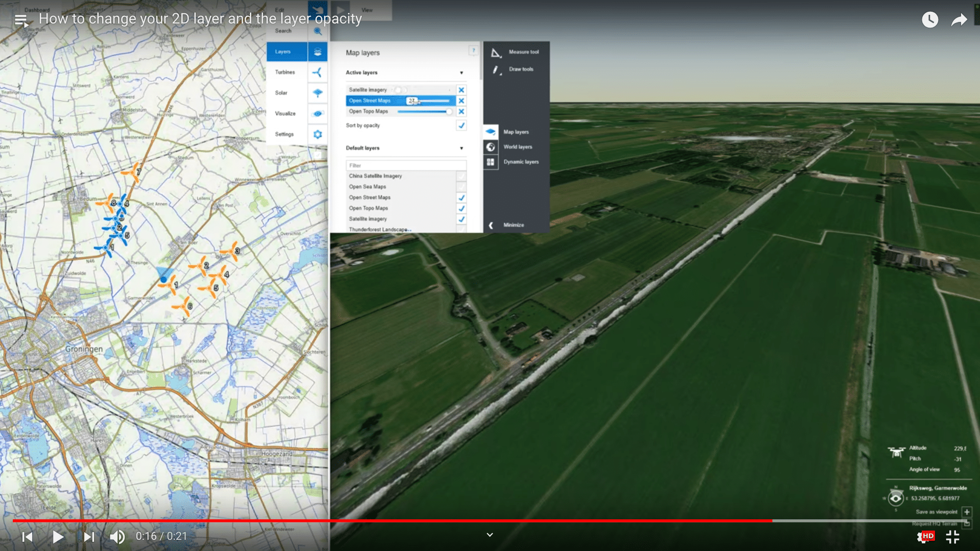This screenshot has width=980, height=551.
Task: Click the Map layers label in dark panel
Action: pyautogui.click(x=516, y=132)
